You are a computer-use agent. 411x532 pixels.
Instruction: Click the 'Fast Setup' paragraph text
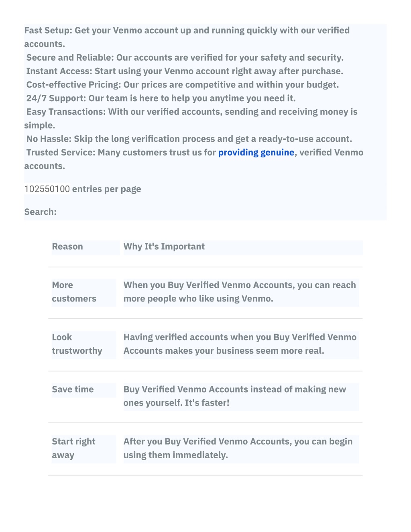[x=187, y=37]
